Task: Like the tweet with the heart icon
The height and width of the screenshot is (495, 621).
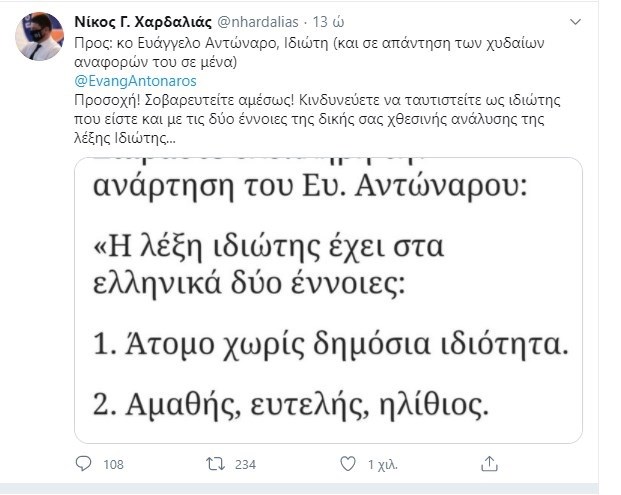Action: pos(347,464)
